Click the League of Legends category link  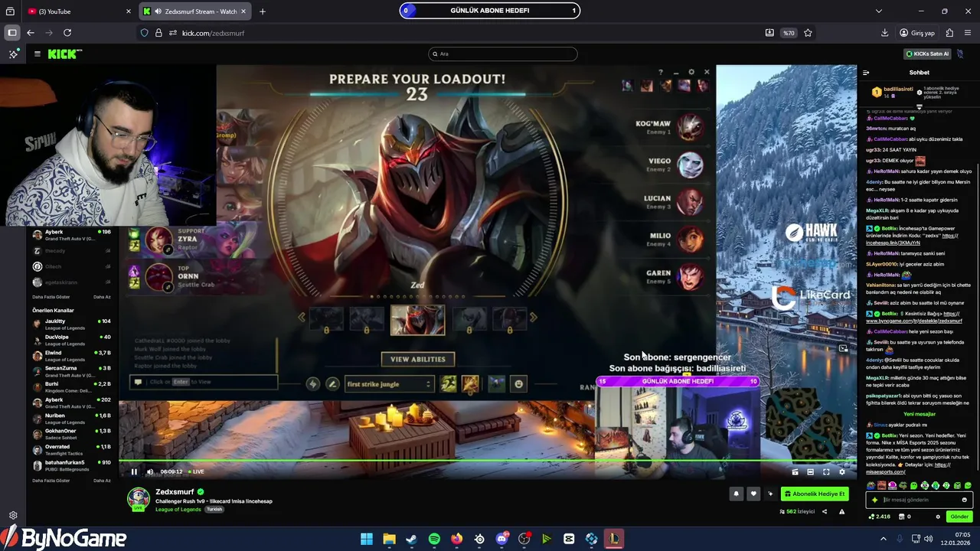178,509
